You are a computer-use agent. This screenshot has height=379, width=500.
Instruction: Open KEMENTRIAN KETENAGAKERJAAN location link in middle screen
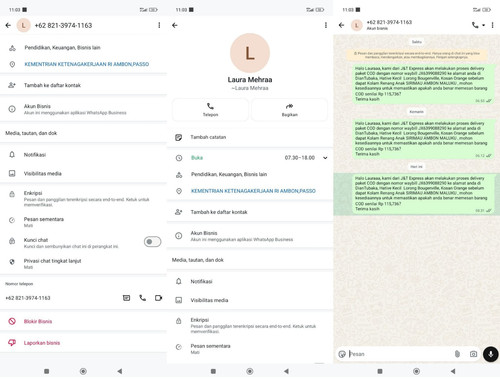pos(253,191)
